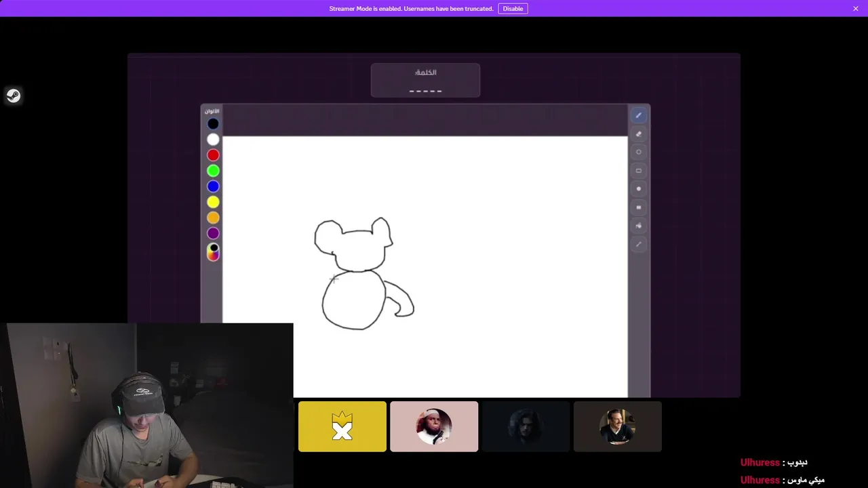Image resolution: width=868 pixels, height=488 pixels.
Task: Click the dark player card with long-haired avatar
Action: [x=526, y=426]
